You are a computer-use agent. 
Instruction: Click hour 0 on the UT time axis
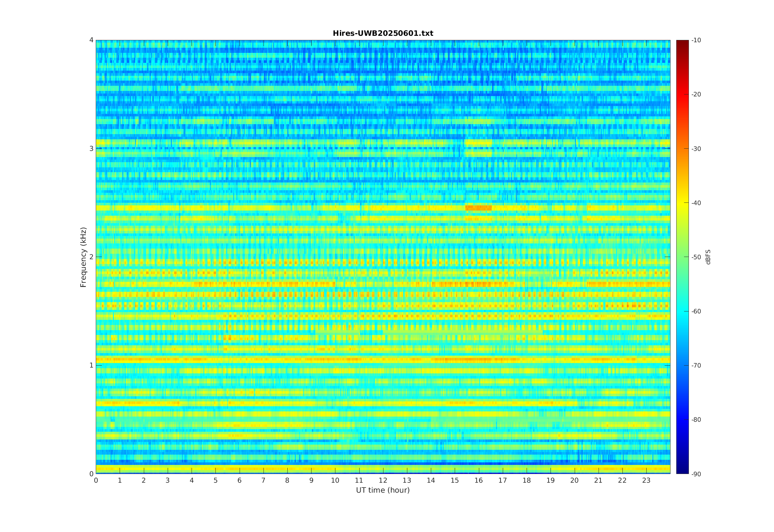click(x=96, y=481)
